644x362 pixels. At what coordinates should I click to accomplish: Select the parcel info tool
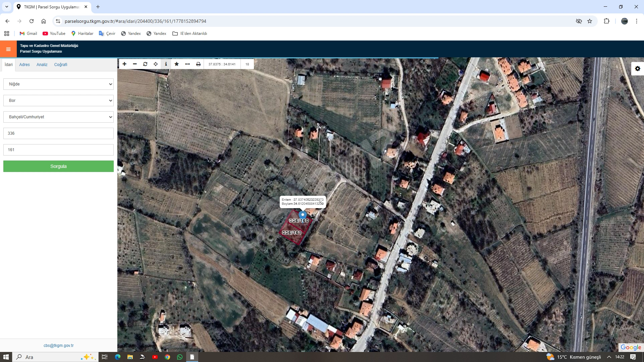pos(166,64)
